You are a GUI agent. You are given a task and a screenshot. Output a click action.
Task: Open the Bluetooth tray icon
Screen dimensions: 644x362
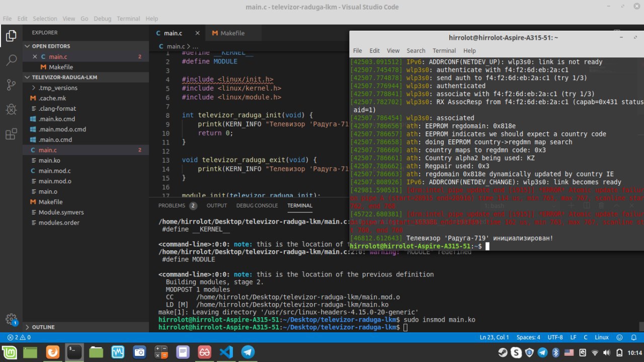tap(556, 352)
